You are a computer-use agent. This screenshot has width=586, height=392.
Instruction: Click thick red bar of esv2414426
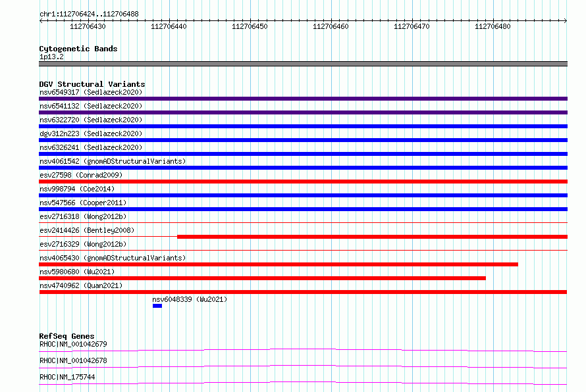click(x=372, y=237)
